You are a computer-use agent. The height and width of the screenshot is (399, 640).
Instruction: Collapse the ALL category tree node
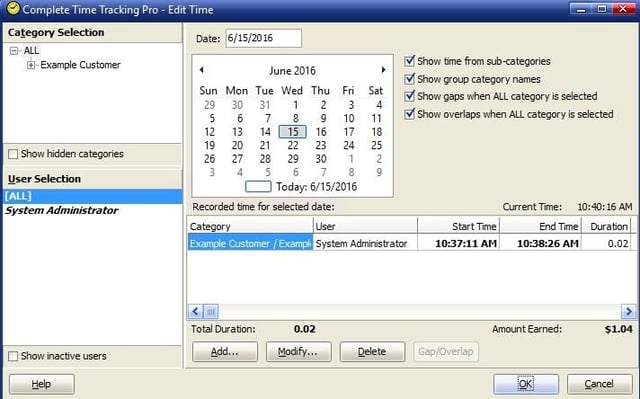pos(14,51)
